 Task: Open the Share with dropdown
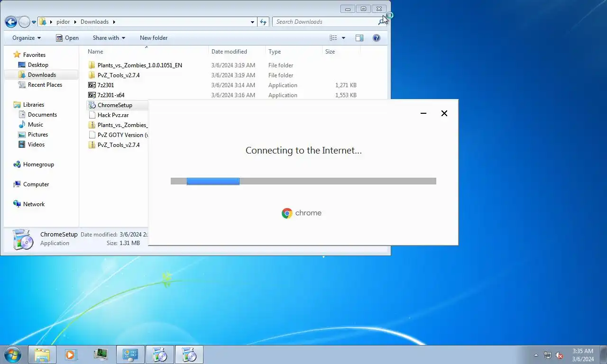click(x=109, y=38)
